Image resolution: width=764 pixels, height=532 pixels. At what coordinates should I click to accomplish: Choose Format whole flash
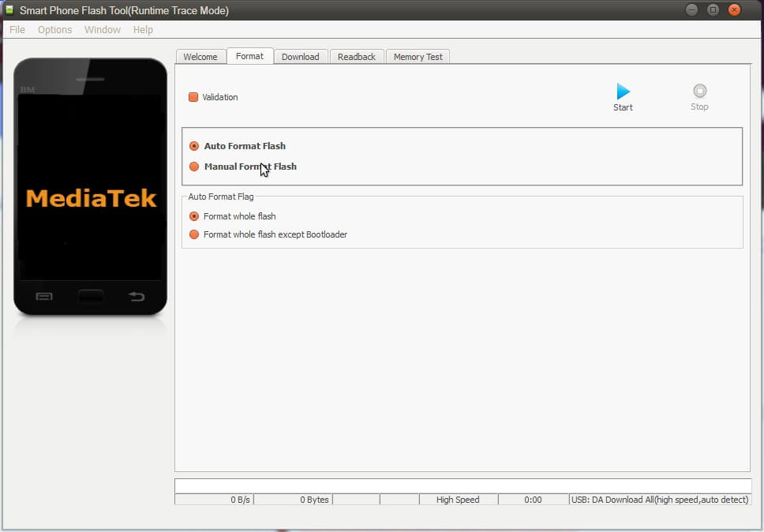point(194,215)
